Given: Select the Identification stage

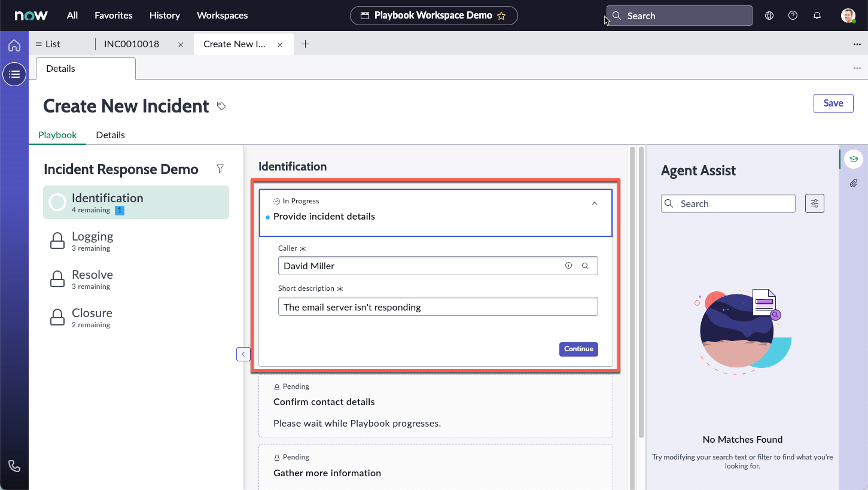Looking at the screenshot, I should tap(136, 202).
